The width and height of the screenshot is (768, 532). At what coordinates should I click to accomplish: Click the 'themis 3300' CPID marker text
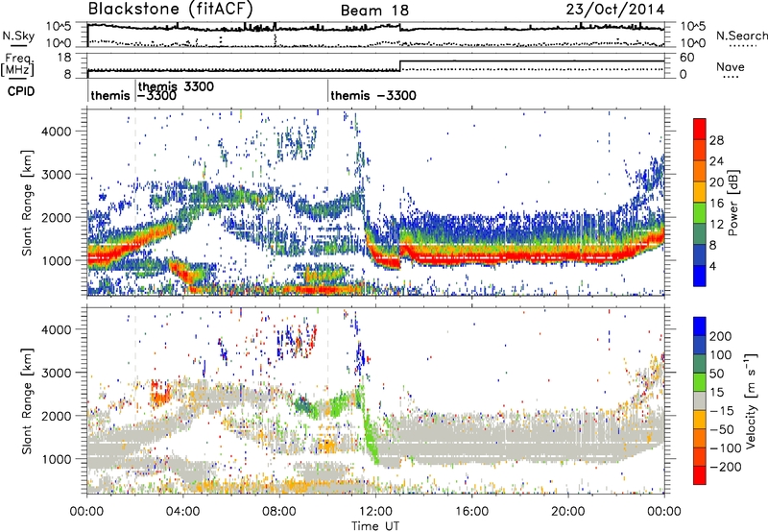(x=176, y=86)
